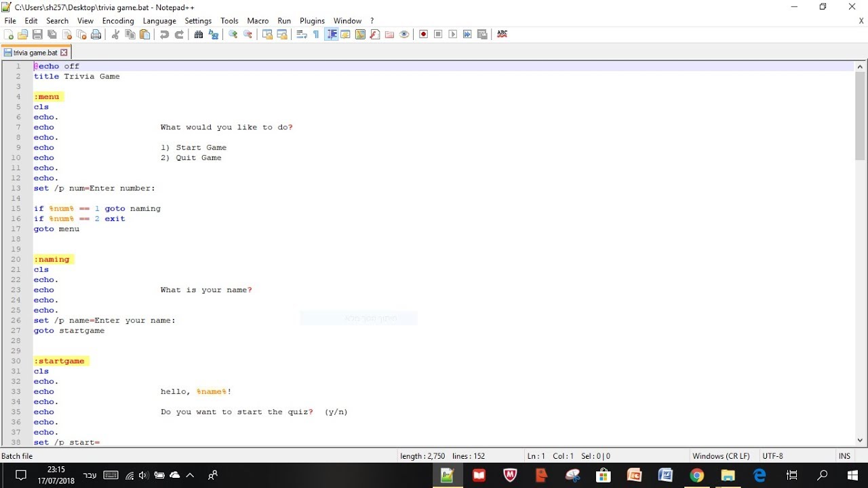The width and height of the screenshot is (868, 488).
Task: Click the Spell Check ABC icon
Action: (502, 35)
